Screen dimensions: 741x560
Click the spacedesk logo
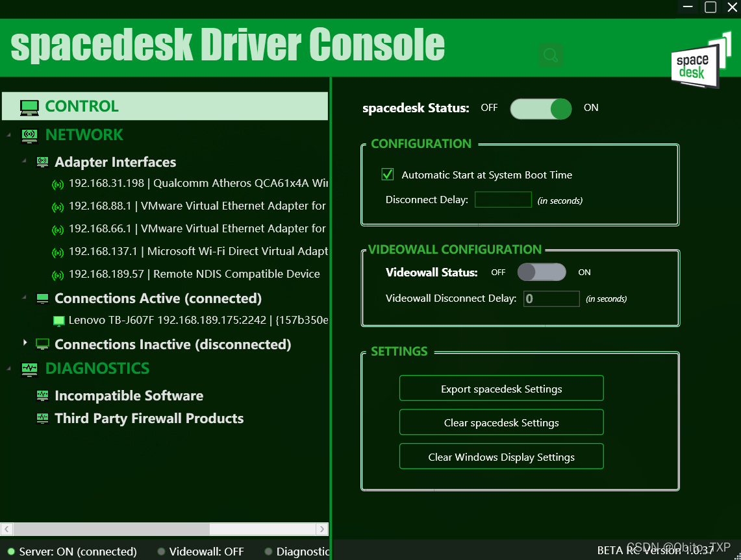tap(701, 60)
